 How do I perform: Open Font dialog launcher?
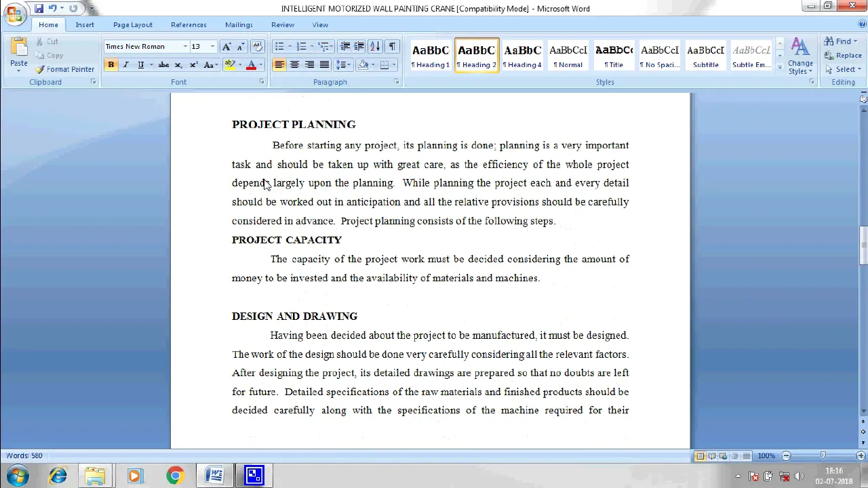click(262, 82)
